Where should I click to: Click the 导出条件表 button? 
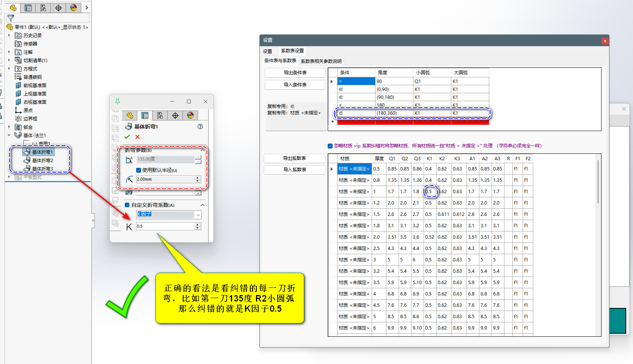(x=295, y=72)
